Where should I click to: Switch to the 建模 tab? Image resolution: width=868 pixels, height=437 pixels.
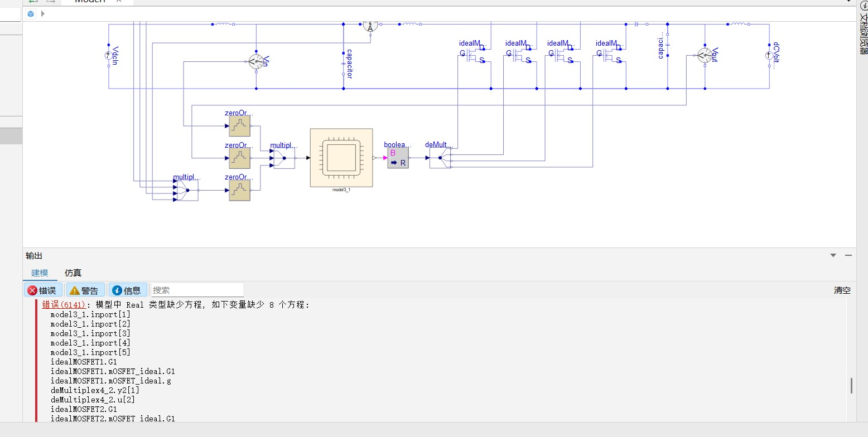40,273
